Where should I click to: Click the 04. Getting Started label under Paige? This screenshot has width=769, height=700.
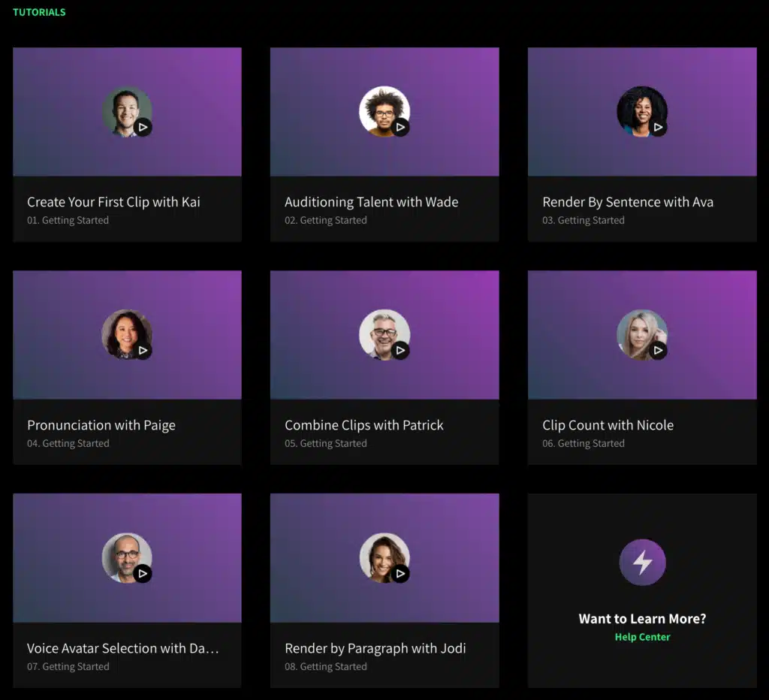pos(68,443)
